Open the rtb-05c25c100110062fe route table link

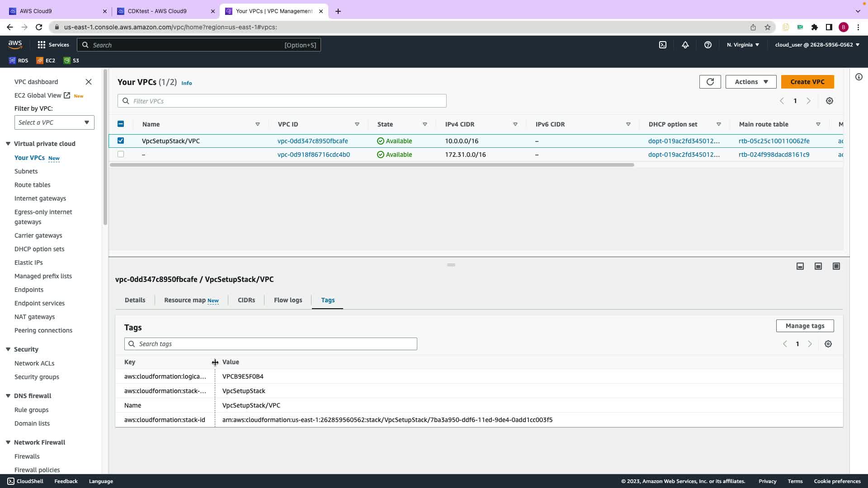[774, 141]
